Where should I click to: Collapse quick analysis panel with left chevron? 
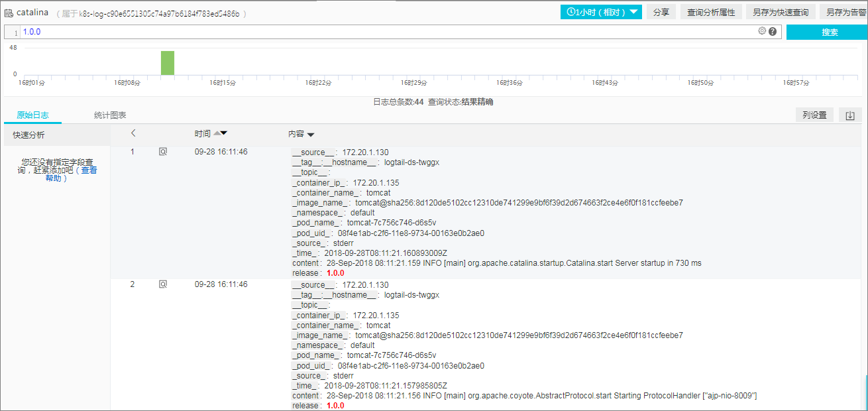(x=133, y=133)
